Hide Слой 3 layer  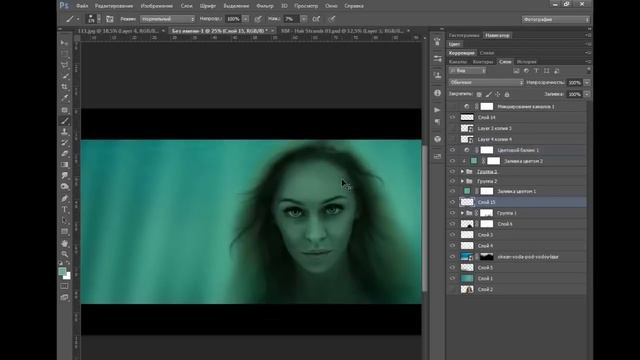point(452,235)
